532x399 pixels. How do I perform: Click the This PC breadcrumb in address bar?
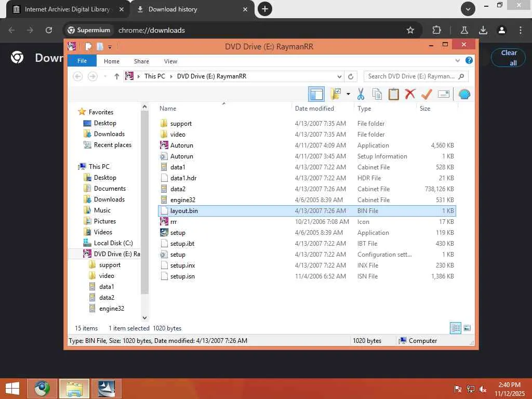pyautogui.click(x=154, y=76)
